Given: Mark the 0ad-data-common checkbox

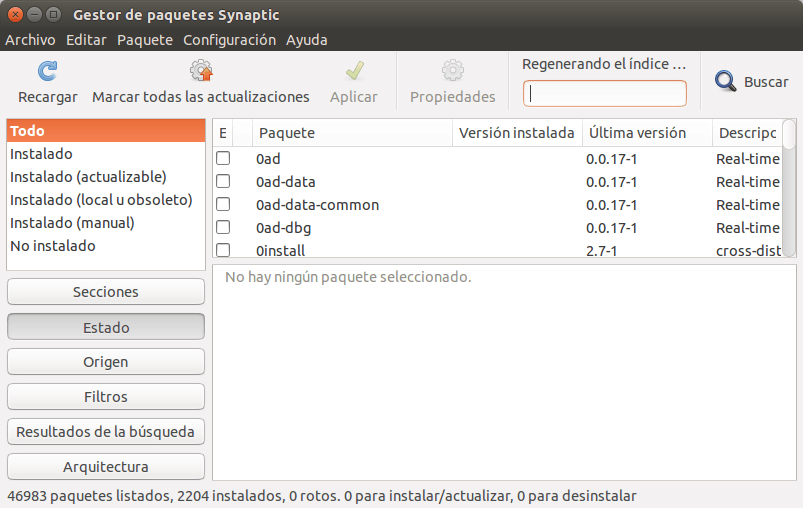Looking at the screenshot, I should click(x=223, y=204).
